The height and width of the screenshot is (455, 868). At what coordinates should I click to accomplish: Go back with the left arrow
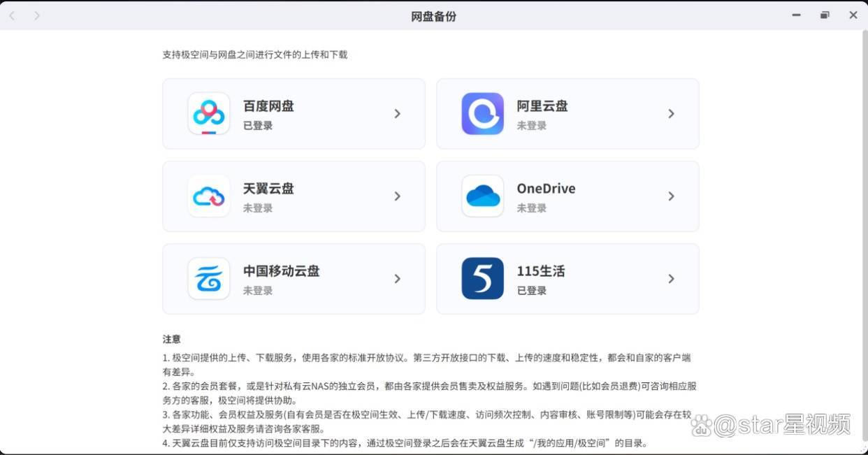click(12, 15)
